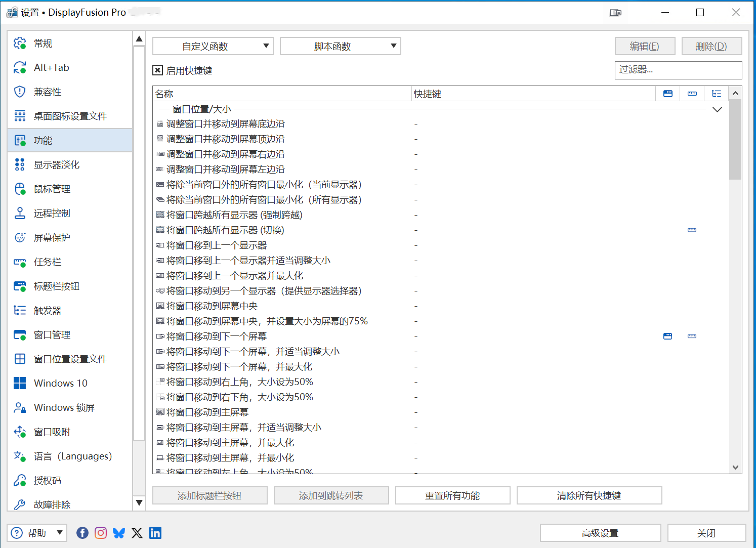Open the 脚本函数 dropdown

[341, 46]
